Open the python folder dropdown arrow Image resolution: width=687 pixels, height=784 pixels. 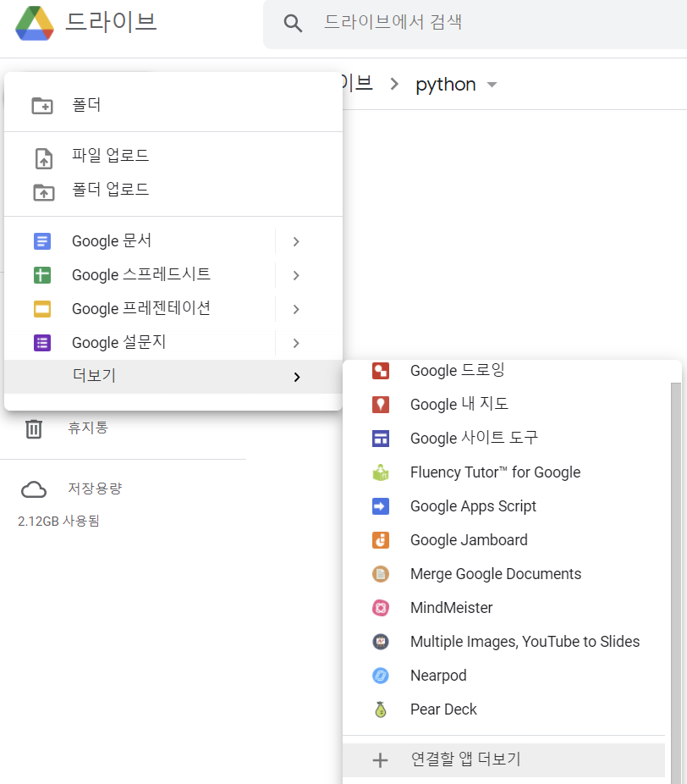492,85
